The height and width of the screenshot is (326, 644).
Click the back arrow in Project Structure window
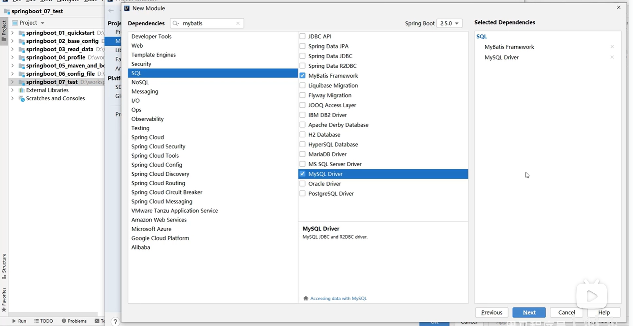click(x=111, y=11)
